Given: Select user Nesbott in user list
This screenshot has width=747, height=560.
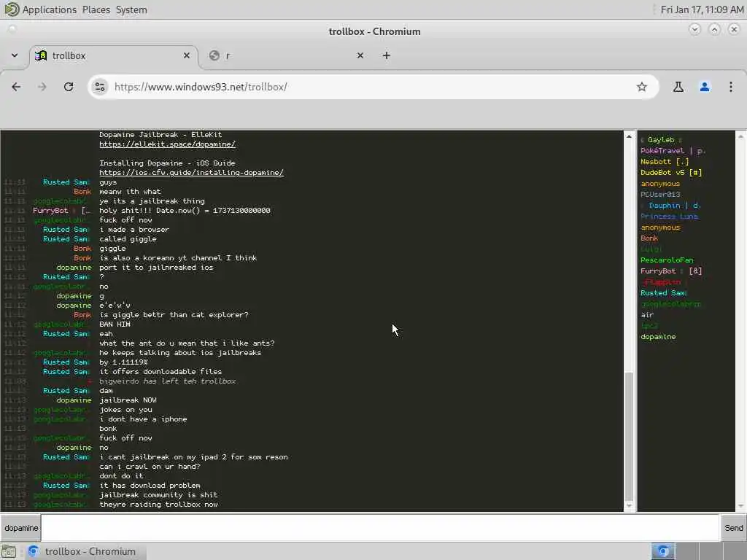Looking at the screenshot, I should point(665,161).
